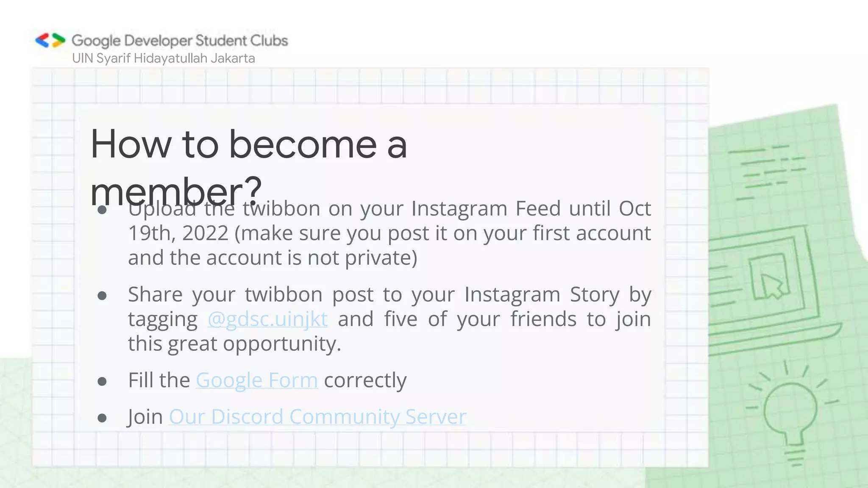Image resolution: width=868 pixels, height=488 pixels.
Task: Click the bullet point before 'Fill the'
Action: [102, 381]
